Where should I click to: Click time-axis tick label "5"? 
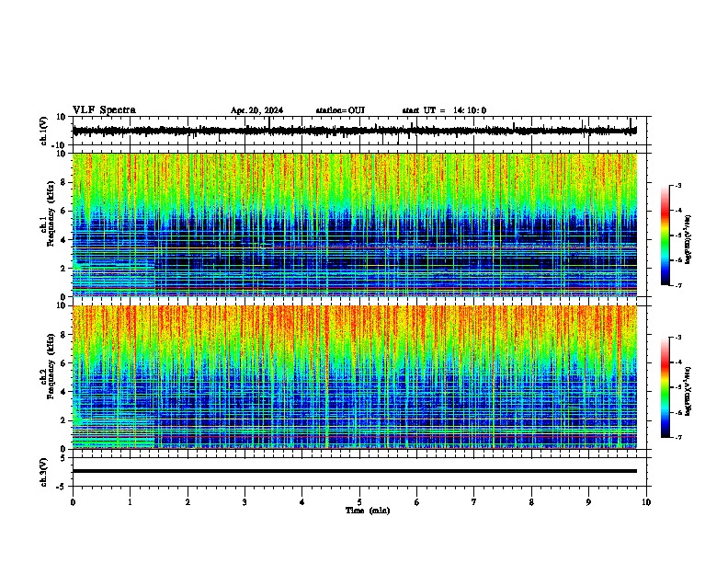pos(359,502)
